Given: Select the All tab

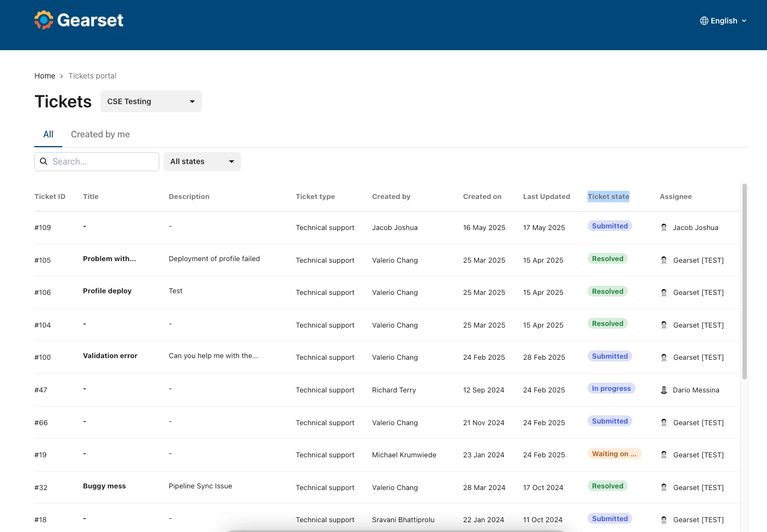Looking at the screenshot, I should tap(49, 134).
